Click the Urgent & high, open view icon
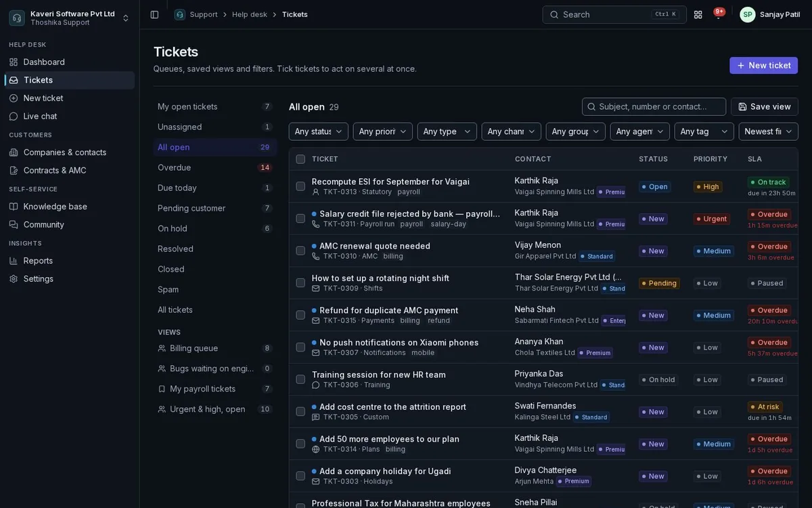 tap(162, 409)
